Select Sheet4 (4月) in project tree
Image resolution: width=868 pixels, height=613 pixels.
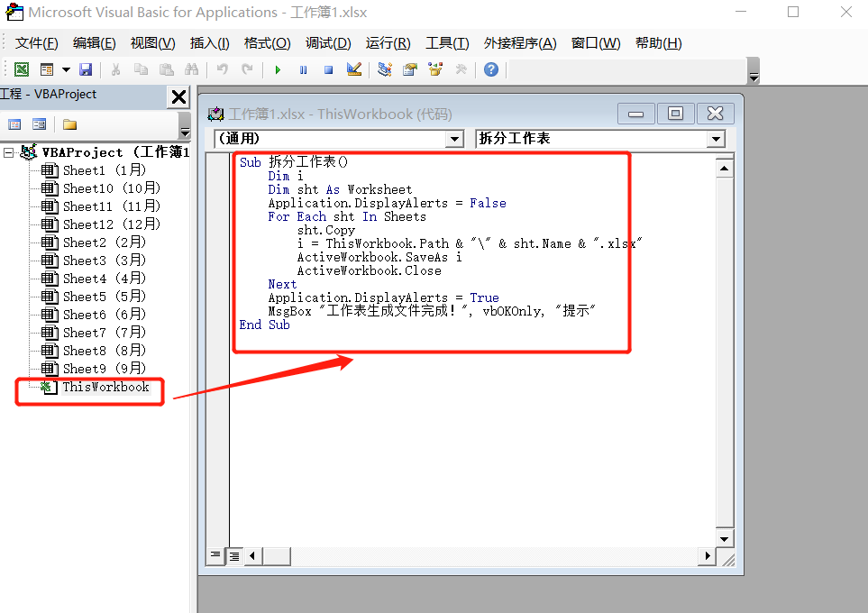94,279
